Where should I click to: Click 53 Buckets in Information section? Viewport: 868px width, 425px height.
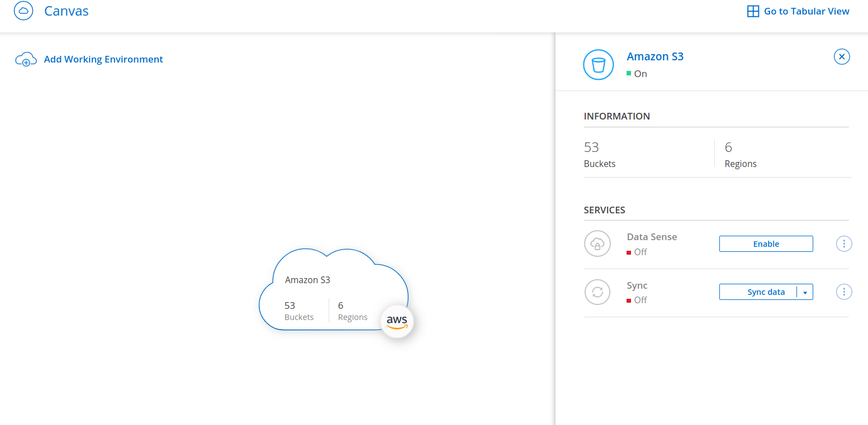tap(600, 155)
